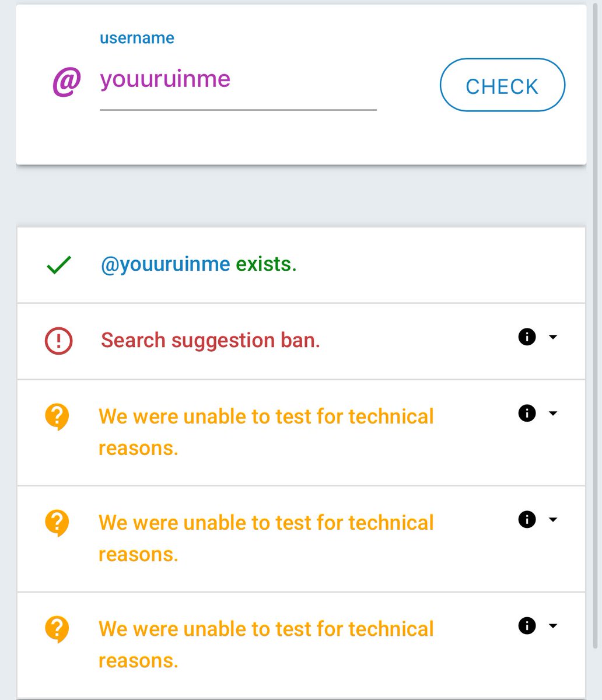Click the green checkmark icon
Image resolution: width=602 pixels, height=700 pixels.
58,265
